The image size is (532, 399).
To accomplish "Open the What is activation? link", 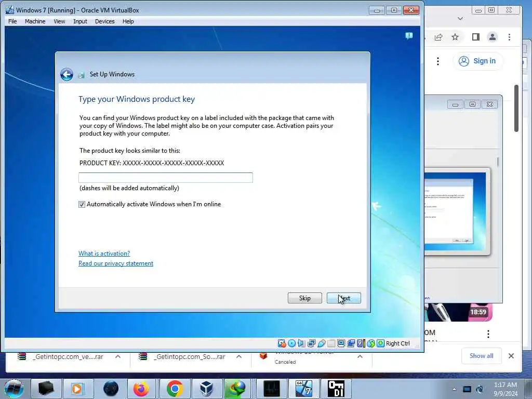I will (x=104, y=254).
